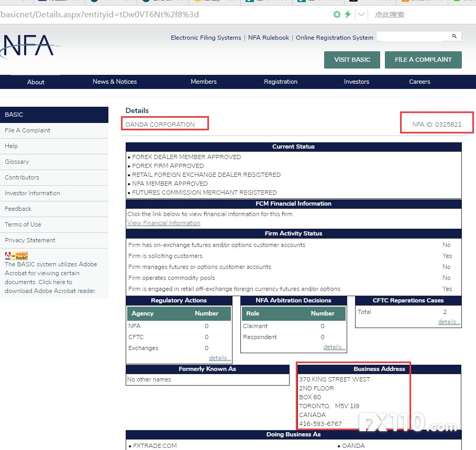Screen dimensions: 476x450
Task: Open the Investors navigation menu
Action: point(356,82)
